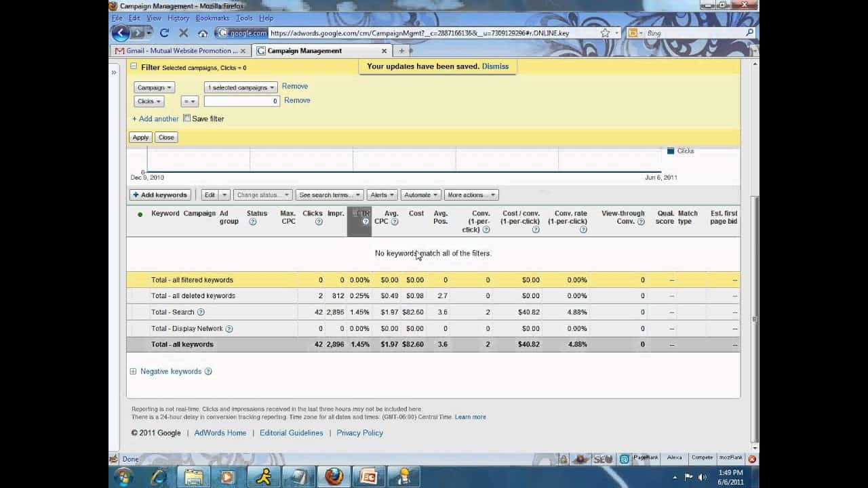Viewport: 868px width, 488px height.
Task: Open the Windows Start menu orb
Action: point(124,476)
